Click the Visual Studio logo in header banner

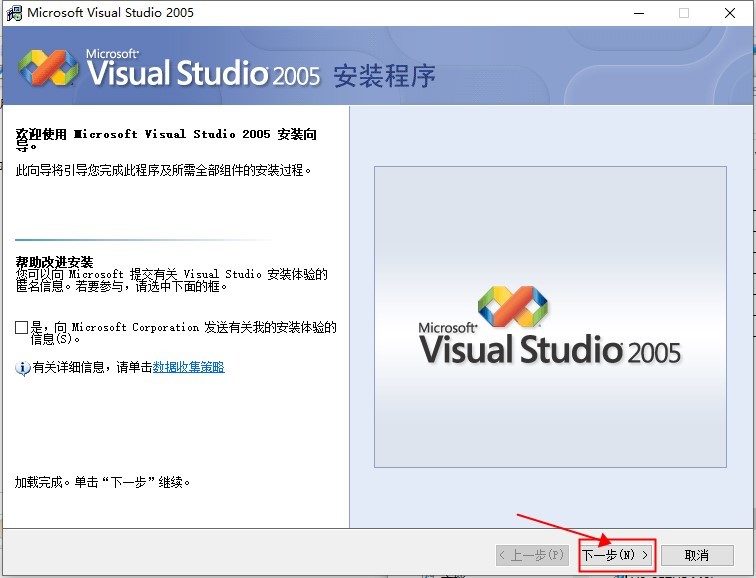coord(48,67)
